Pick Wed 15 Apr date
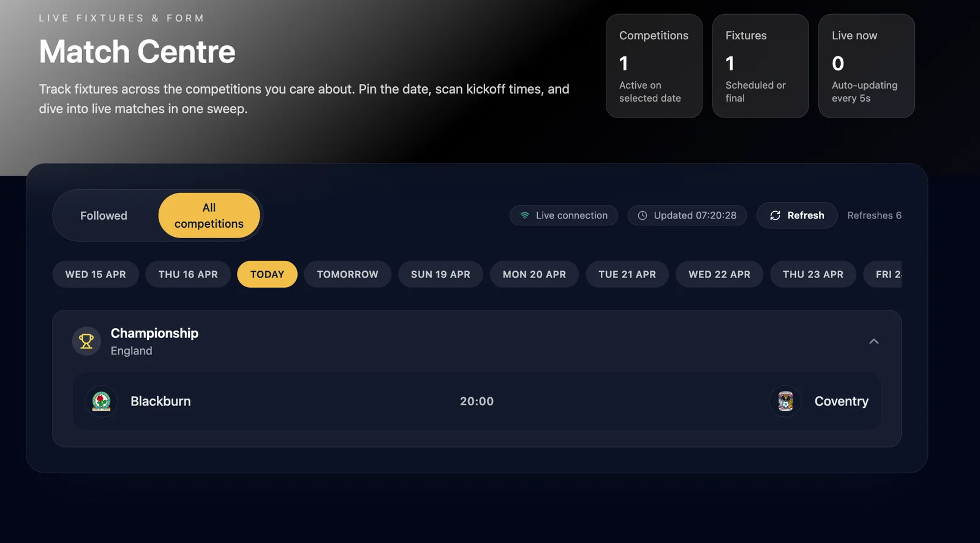This screenshot has height=543, width=980. 96,274
